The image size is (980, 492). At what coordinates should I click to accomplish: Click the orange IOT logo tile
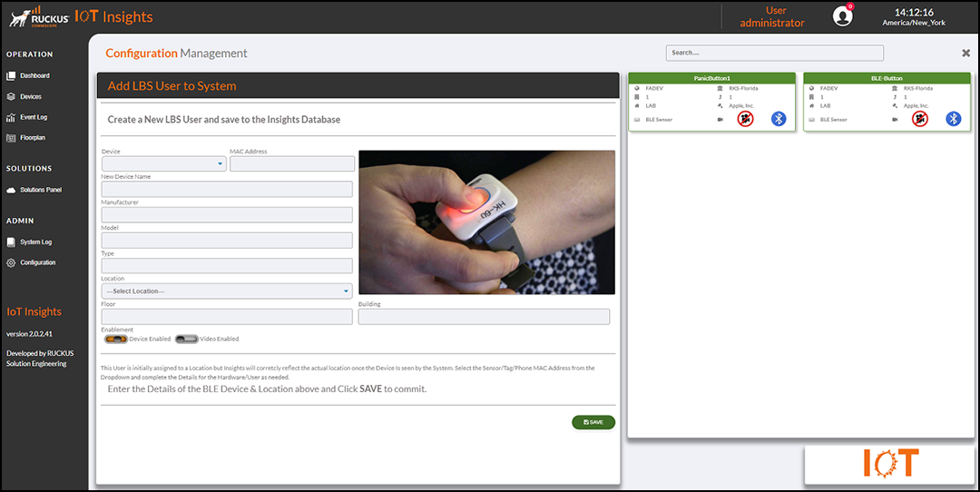pos(891,465)
